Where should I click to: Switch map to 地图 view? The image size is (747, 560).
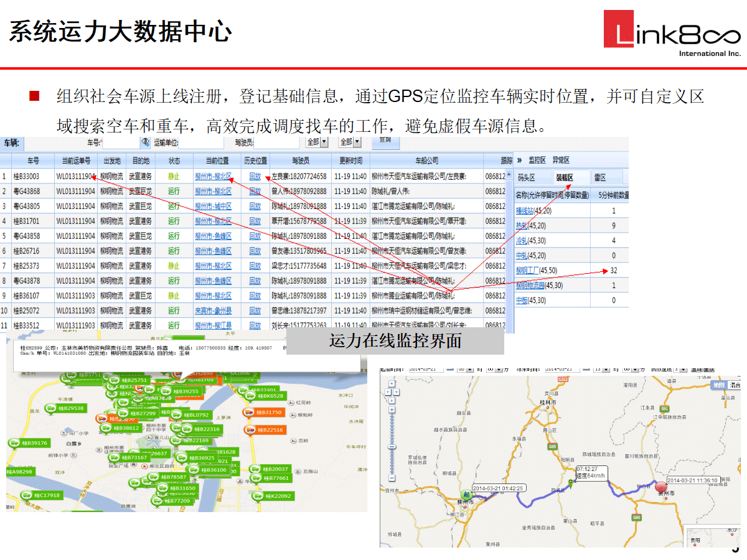[x=719, y=385]
